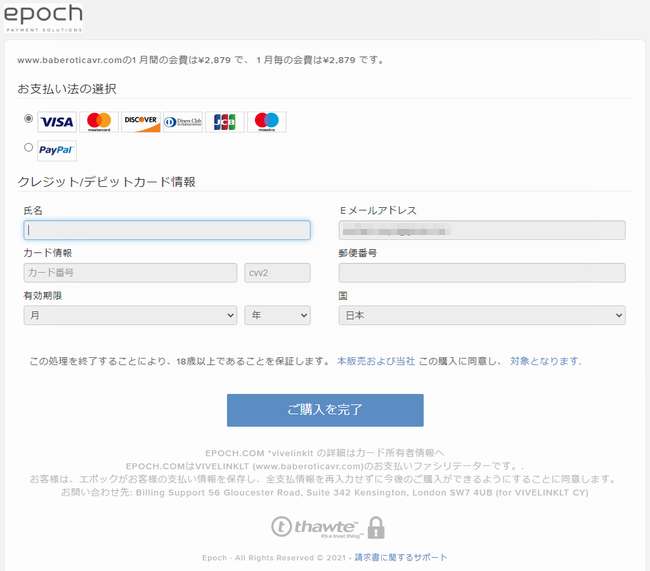Image resolution: width=650 pixels, height=571 pixels.
Task: Click the Maestro card logo
Action: point(267,122)
